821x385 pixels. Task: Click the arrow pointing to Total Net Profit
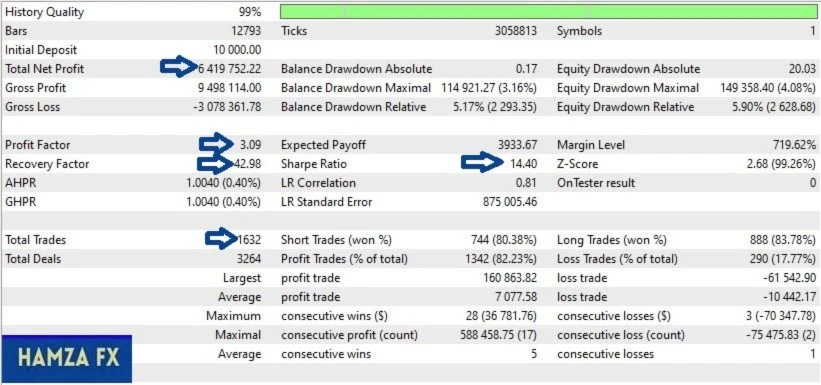(x=178, y=67)
